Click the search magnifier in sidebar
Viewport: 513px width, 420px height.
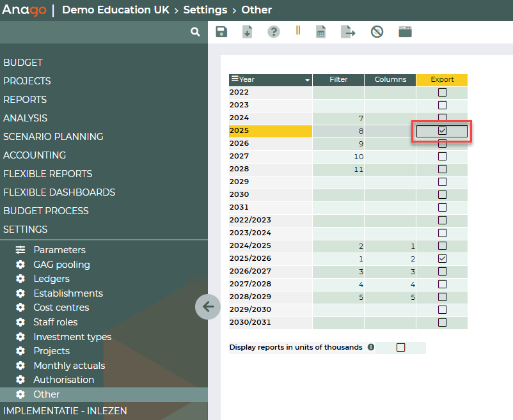click(x=195, y=32)
